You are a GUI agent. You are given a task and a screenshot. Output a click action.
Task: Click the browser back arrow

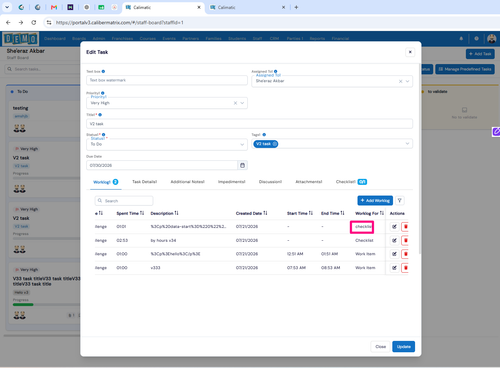[8, 22]
